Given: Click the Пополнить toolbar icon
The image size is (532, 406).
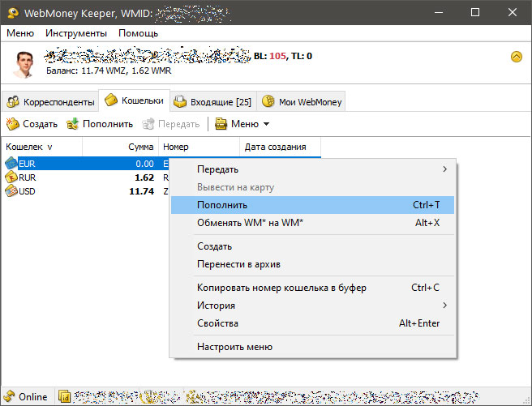Looking at the screenshot, I should [72, 124].
